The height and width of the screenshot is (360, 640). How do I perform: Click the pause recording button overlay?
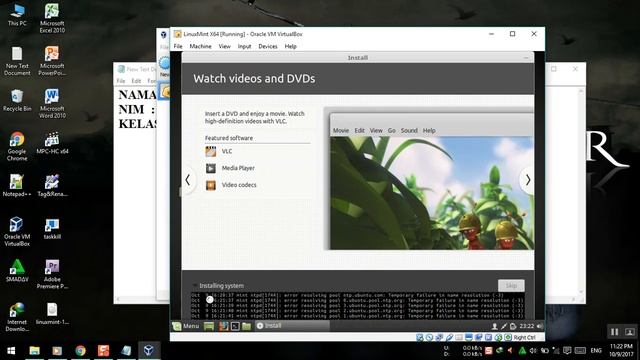[614, 332]
